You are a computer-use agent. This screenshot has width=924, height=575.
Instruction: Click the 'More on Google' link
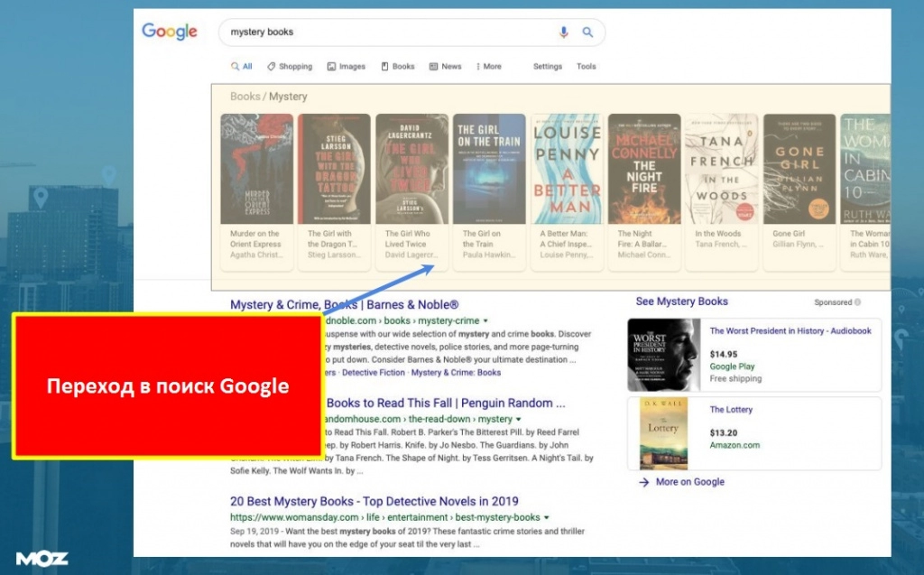coord(690,482)
